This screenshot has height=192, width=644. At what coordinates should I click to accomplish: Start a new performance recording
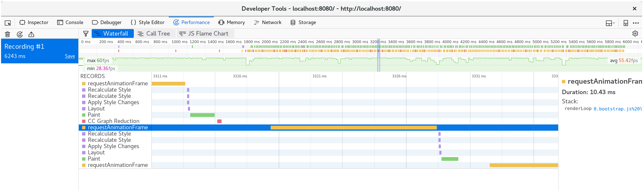(x=20, y=34)
